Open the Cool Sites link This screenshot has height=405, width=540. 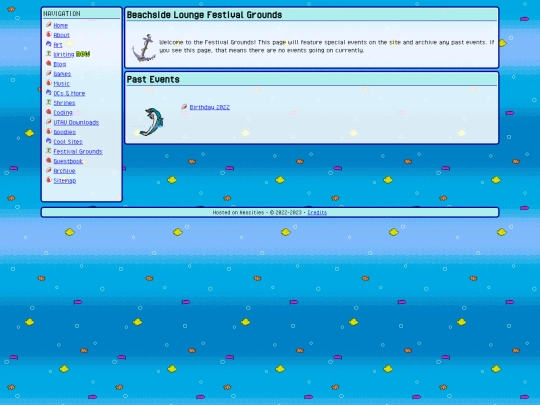pos(68,142)
